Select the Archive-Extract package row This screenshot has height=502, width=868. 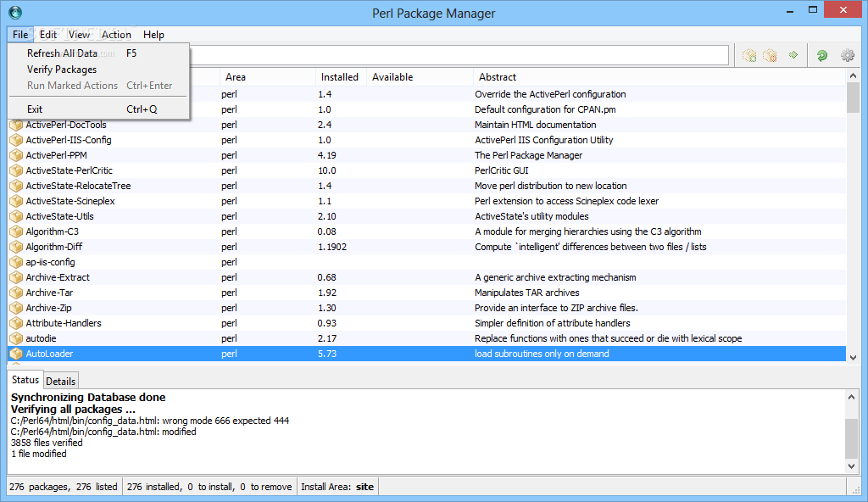pyautogui.click(x=427, y=277)
